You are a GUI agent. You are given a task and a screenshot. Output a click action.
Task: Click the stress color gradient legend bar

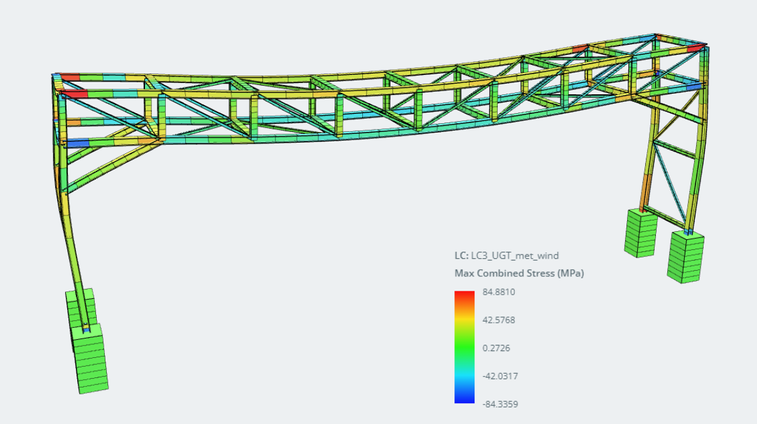464,347
